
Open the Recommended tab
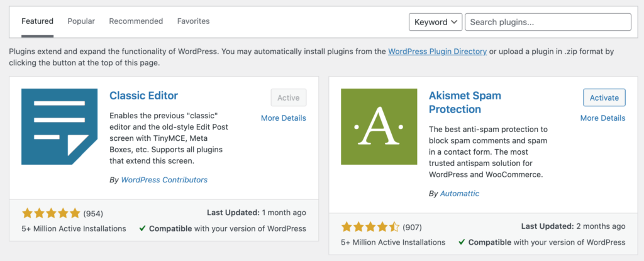[x=136, y=21]
